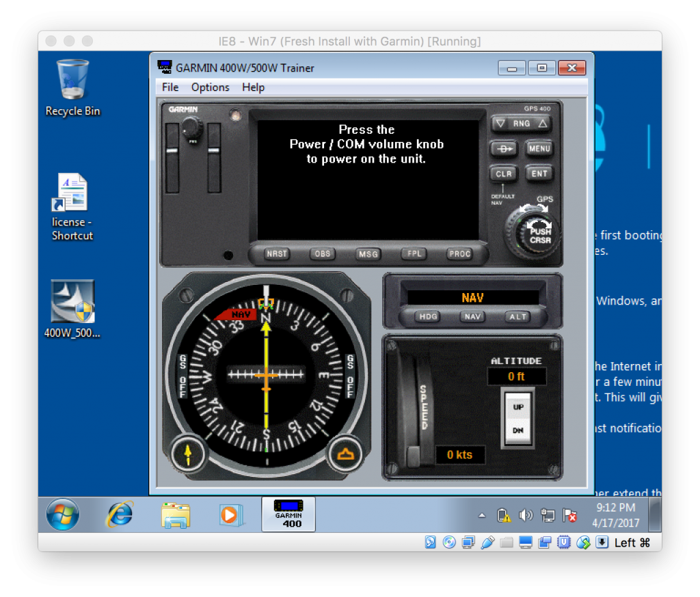Select the 400W_500 installer desktop icon
The width and height of the screenshot is (700, 597).
tap(72, 309)
